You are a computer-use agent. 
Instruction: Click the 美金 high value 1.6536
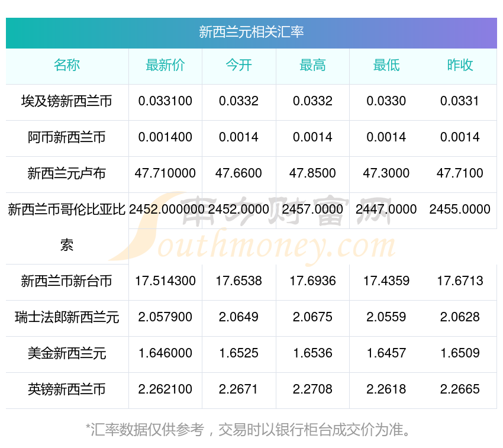(312, 353)
